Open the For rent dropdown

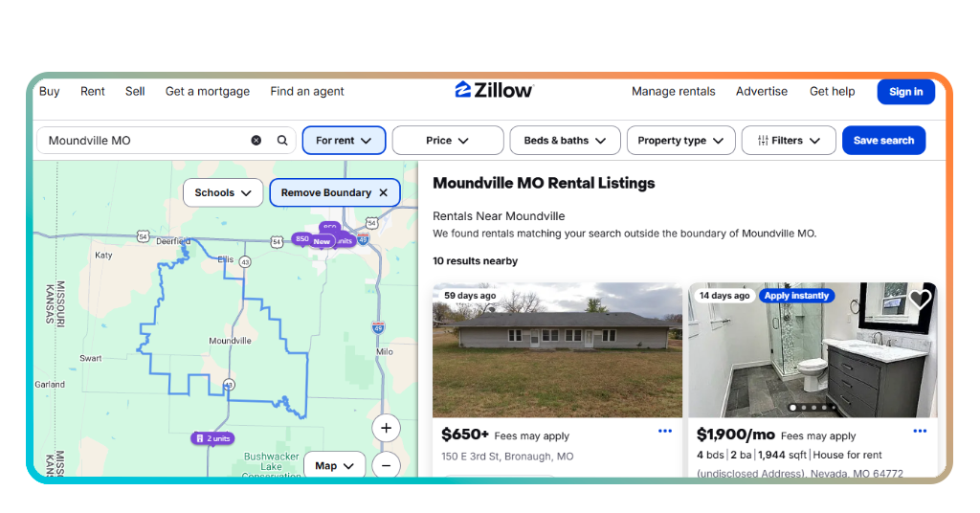[x=344, y=141]
